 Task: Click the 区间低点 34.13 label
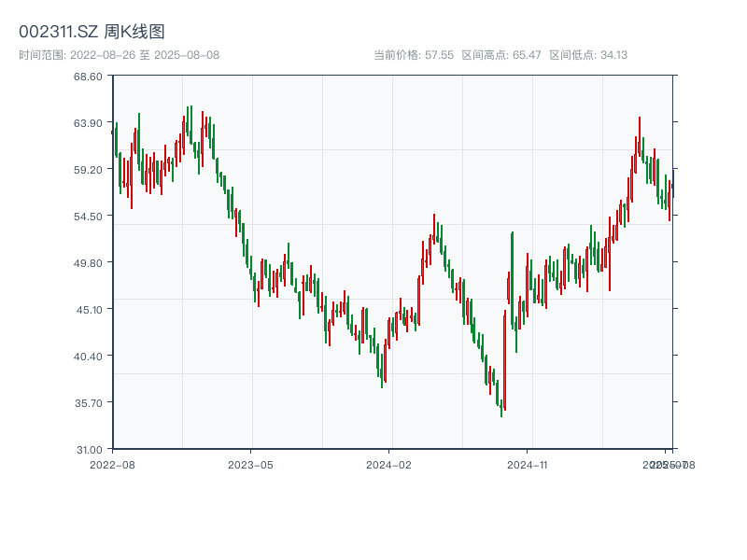pos(588,55)
